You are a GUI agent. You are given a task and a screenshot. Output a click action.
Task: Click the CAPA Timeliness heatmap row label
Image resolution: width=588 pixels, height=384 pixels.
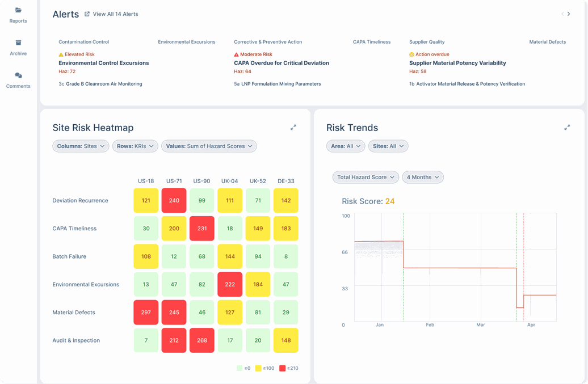coord(74,229)
